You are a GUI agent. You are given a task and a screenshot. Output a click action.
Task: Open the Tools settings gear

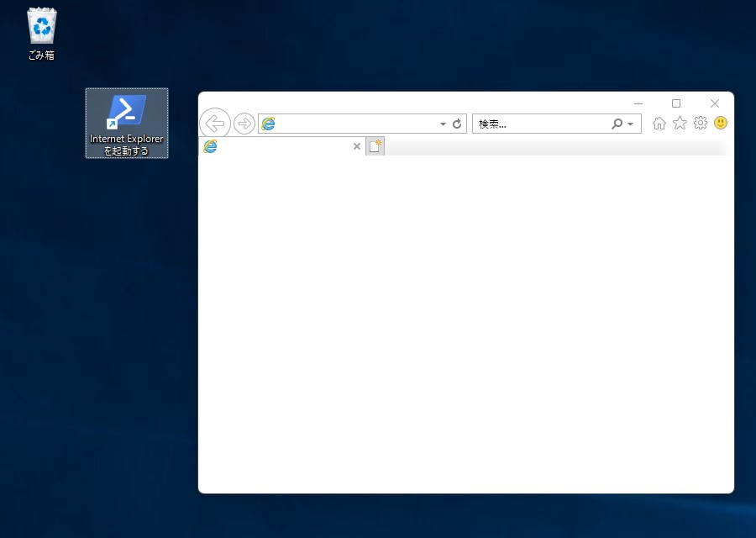coord(700,123)
